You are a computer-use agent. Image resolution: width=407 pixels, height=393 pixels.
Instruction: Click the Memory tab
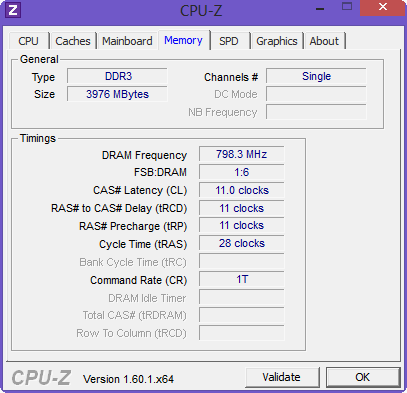183,40
